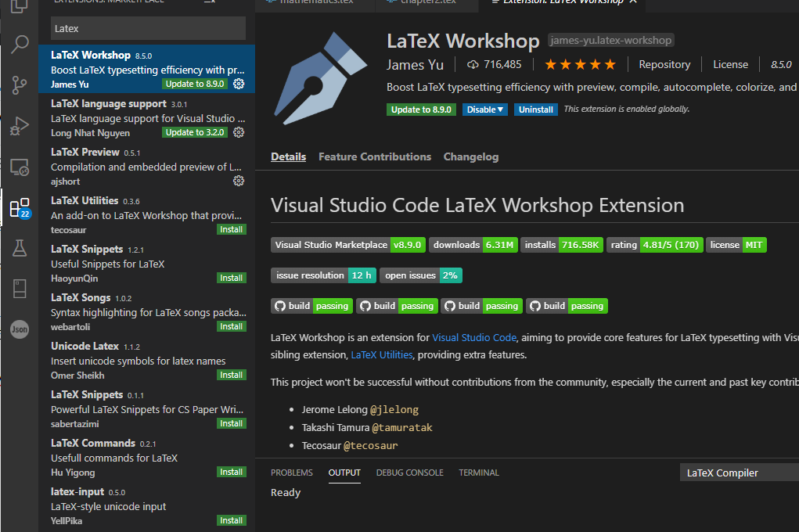Viewport: 799px width, 532px height.
Task: Open manage gear for LaTeX Workshop
Action: (x=239, y=84)
